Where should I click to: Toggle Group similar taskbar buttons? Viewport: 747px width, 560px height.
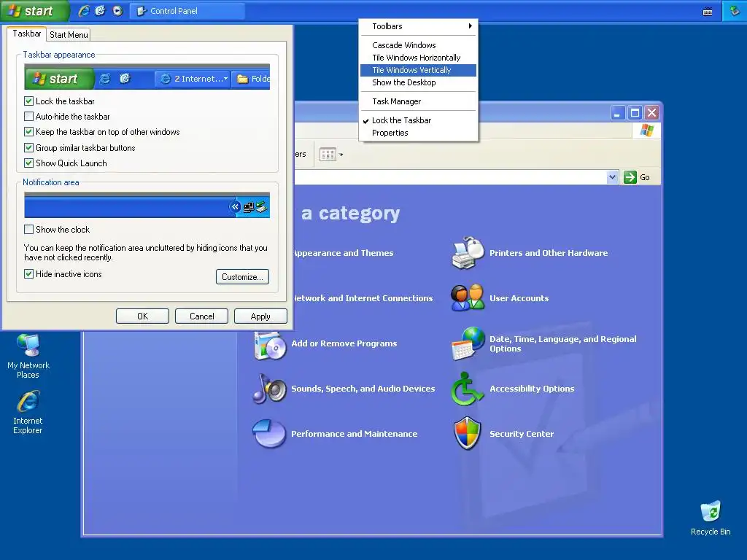pyautogui.click(x=28, y=147)
